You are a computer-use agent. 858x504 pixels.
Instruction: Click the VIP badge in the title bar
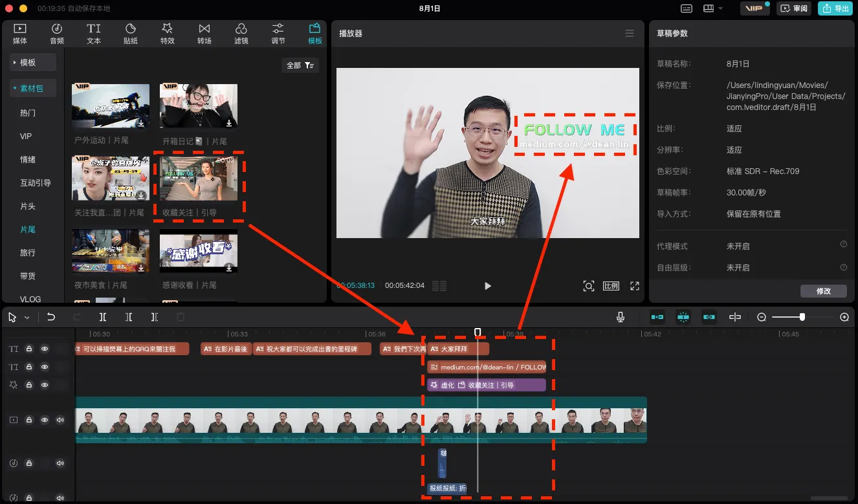pyautogui.click(x=754, y=8)
